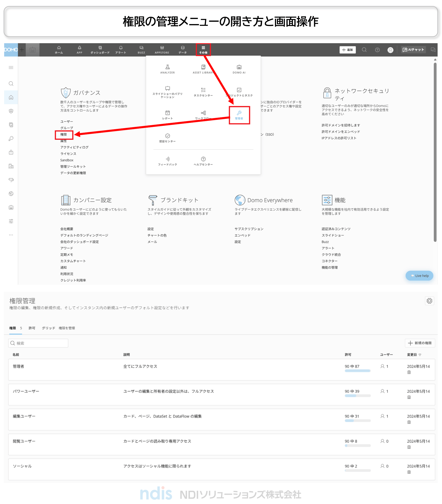Open the ユーザー link under ガバナンス
The height and width of the screenshot is (504, 442).
(67, 122)
